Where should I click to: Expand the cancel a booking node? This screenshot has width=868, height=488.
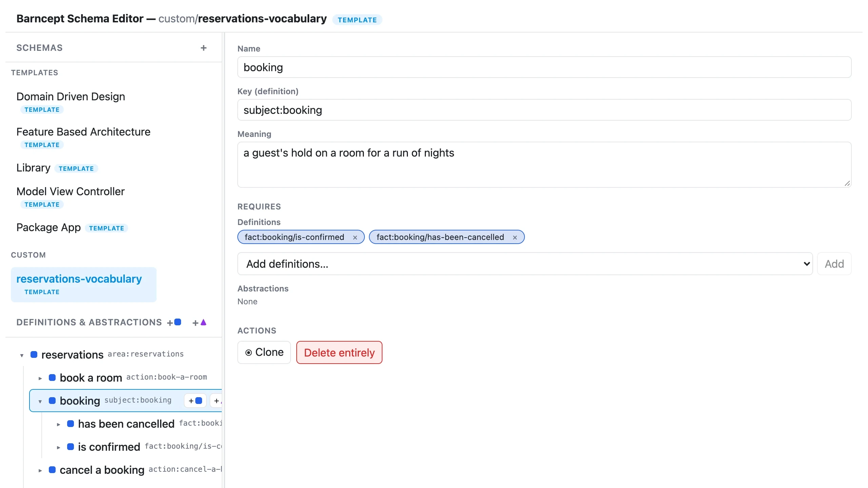(40, 470)
